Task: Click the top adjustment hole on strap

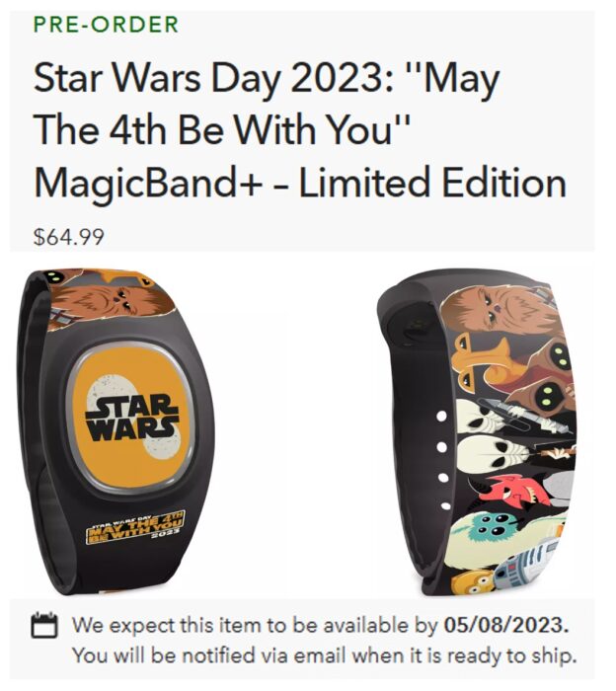Action: pos(441,416)
